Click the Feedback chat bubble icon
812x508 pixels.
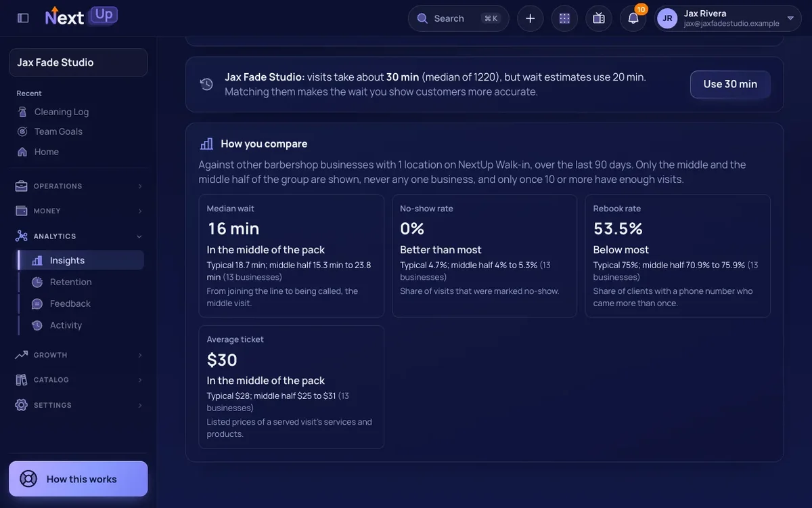click(x=37, y=303)
